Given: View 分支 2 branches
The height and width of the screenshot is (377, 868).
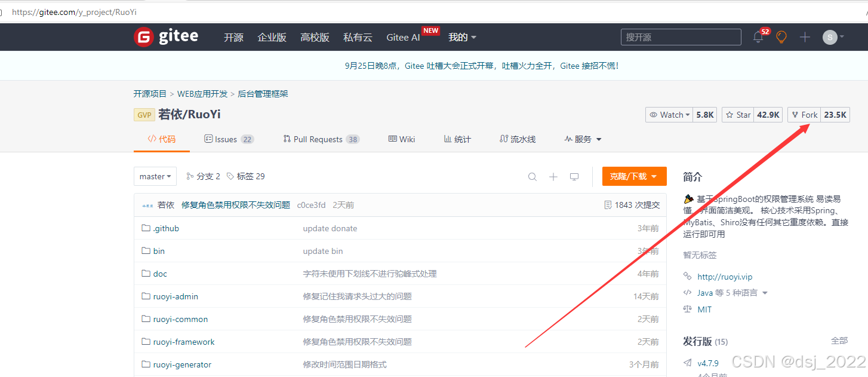Looking at the screenshot, I should pos(203,176).
